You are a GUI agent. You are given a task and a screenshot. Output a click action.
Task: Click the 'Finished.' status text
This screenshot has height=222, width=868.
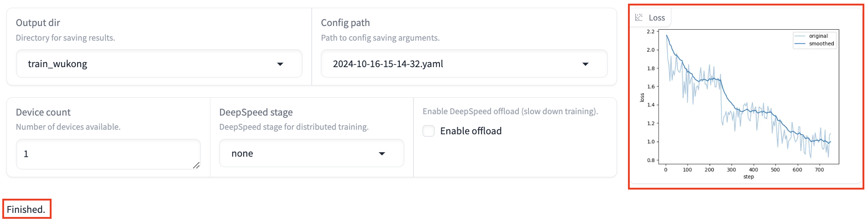26,209
